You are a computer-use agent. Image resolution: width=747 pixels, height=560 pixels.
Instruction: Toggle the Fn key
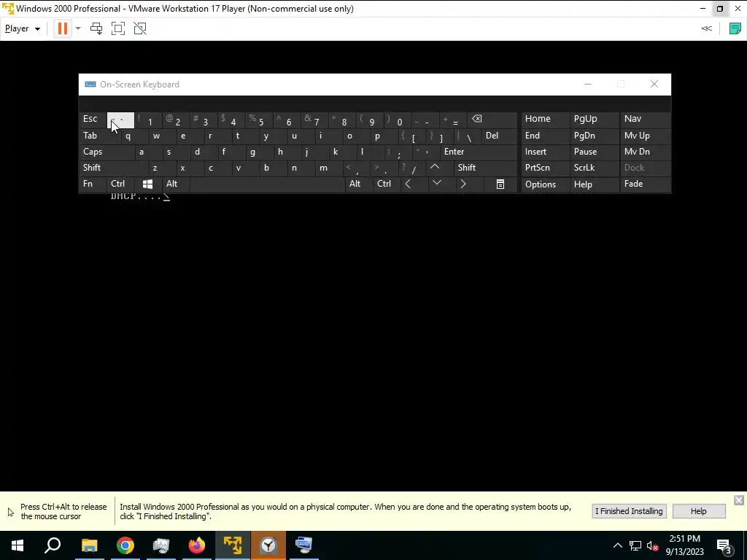pos(93,184)
